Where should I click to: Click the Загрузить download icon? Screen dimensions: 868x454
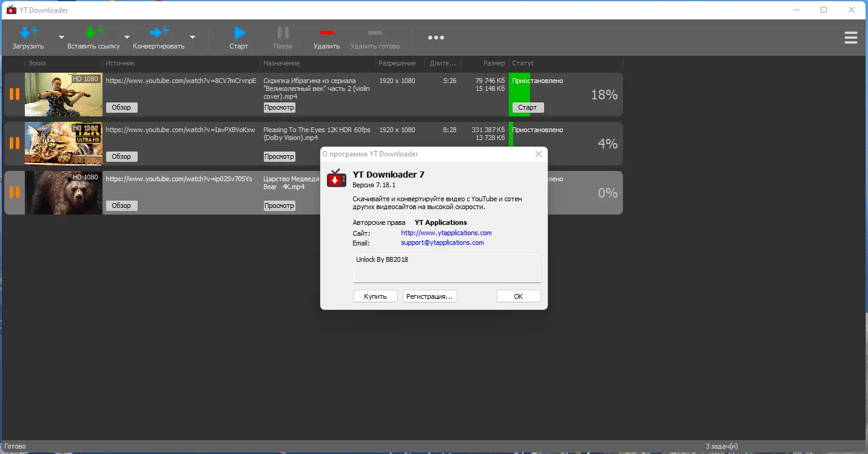[x=29, y=33]
